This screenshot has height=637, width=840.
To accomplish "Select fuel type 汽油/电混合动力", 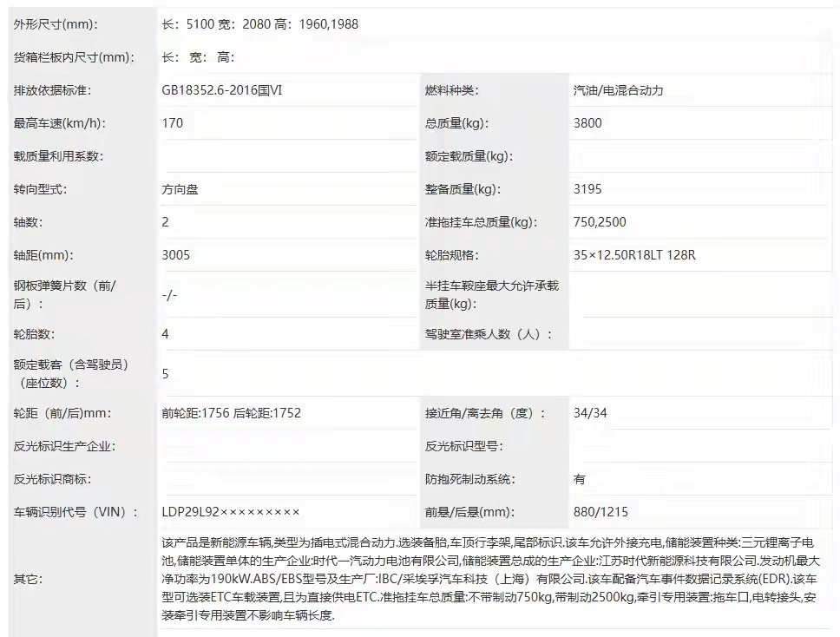I will (x=618, y=90).
